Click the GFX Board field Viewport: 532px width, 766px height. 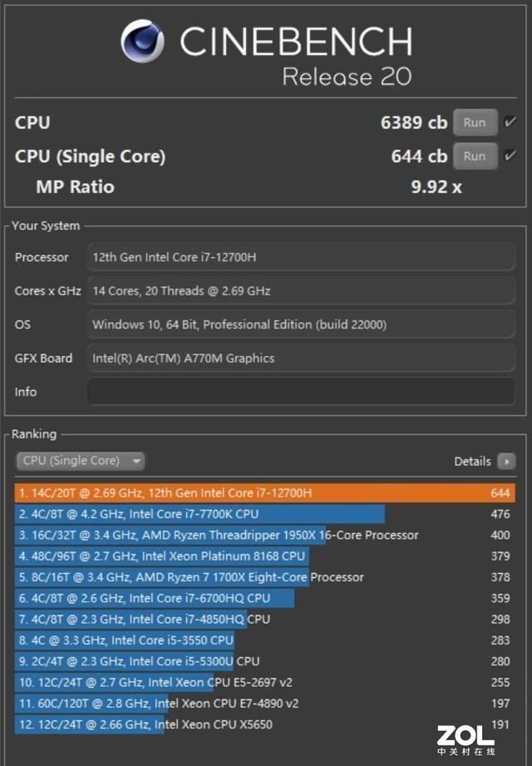click(301, 358)
